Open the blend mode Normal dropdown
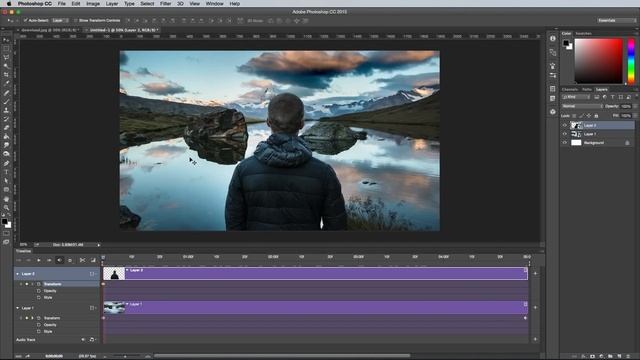 (582, 106)
